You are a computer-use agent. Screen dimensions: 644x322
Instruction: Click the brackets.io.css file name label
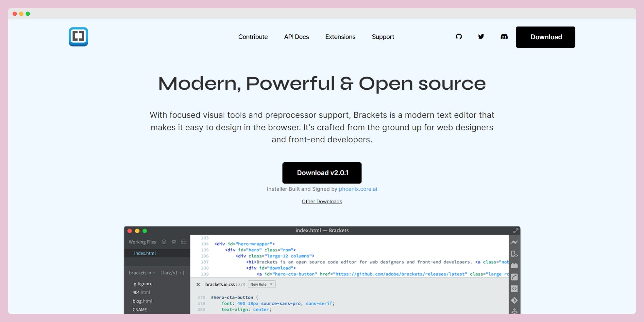pyautogui.click(x=220, y=285)
